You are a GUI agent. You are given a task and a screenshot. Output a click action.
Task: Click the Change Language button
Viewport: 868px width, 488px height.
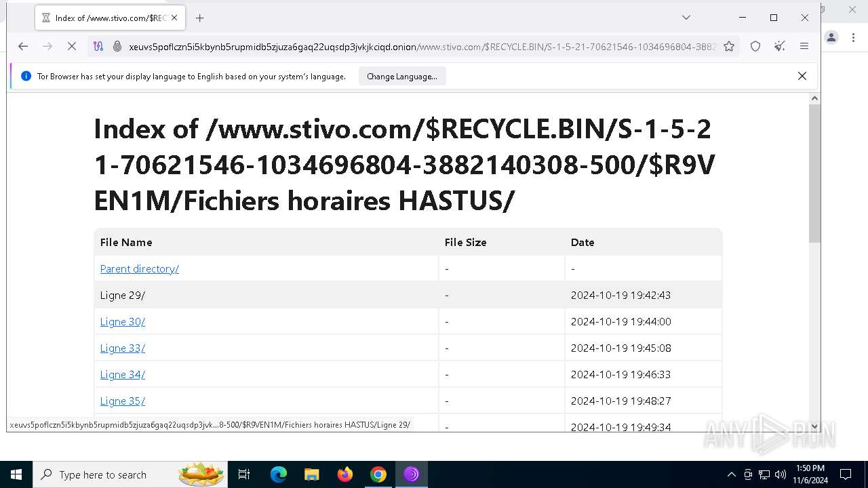pos(402,77)
